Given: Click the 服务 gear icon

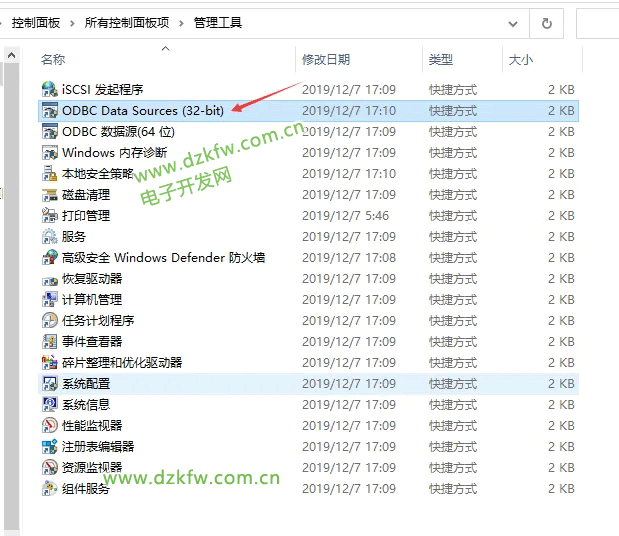Looking at the screenshot, I should click(50, 237).
